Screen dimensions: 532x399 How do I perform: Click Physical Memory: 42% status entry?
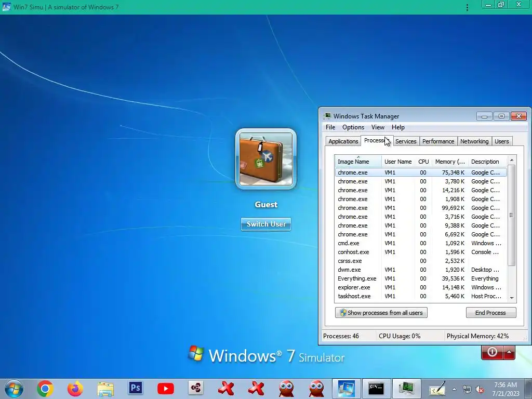477,336
